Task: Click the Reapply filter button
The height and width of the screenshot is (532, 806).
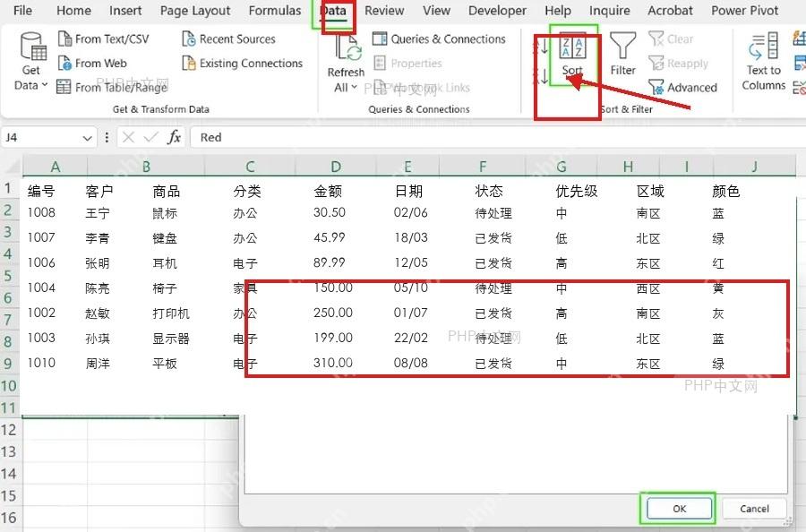Action: coord(678,64)
